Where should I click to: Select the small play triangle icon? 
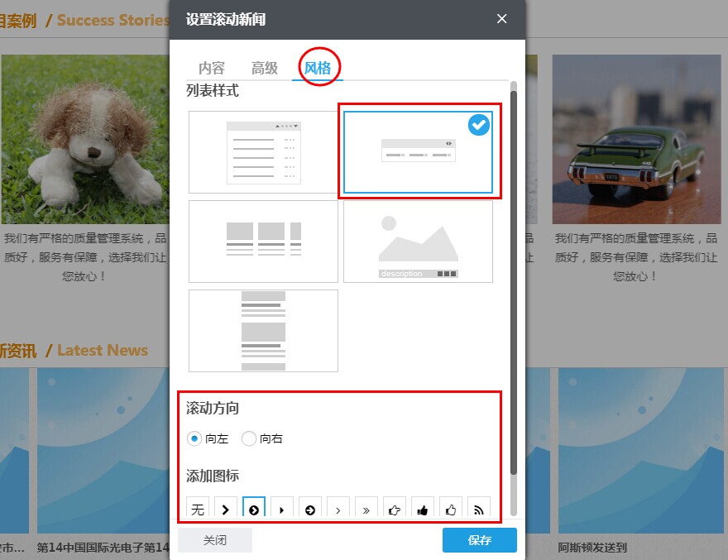click(282, 509)
